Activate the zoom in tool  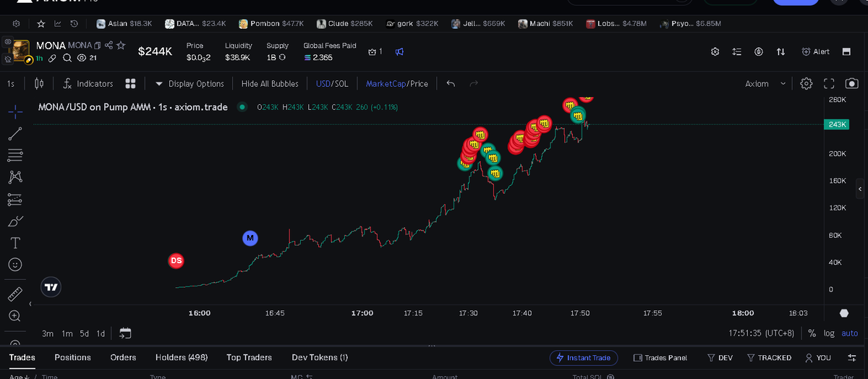(15, 316)
